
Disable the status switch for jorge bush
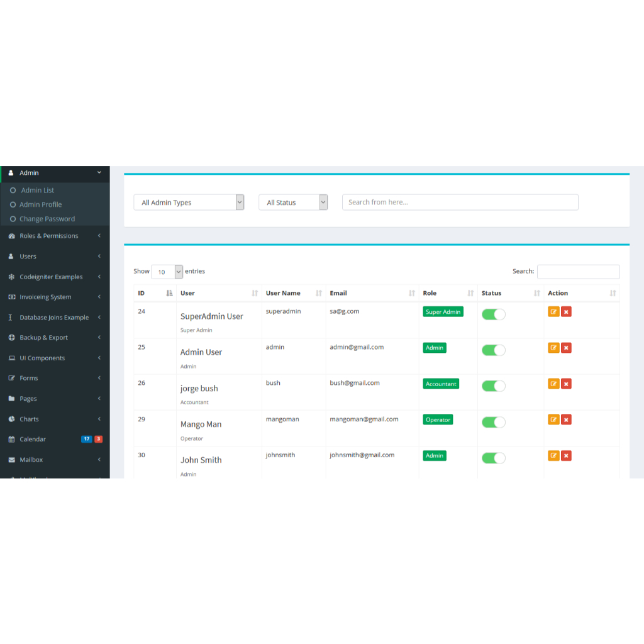(494, 386)
